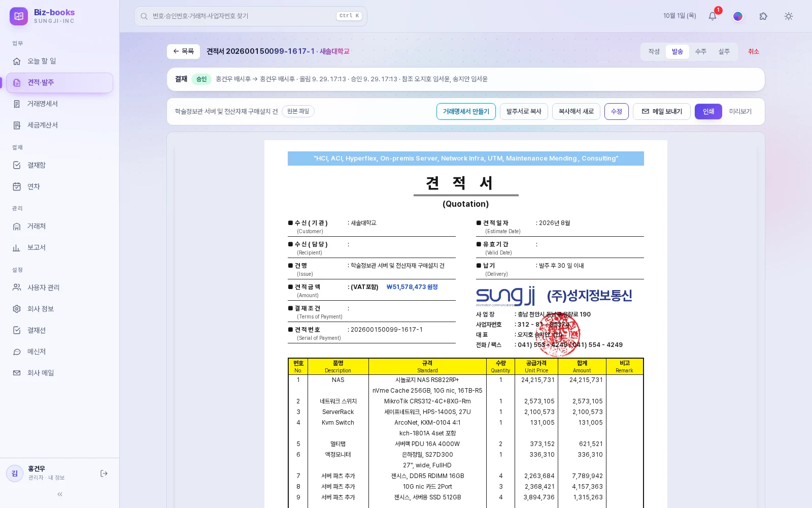
Task: Open 연차 in sidebar
Action: [x=60, y=186]
